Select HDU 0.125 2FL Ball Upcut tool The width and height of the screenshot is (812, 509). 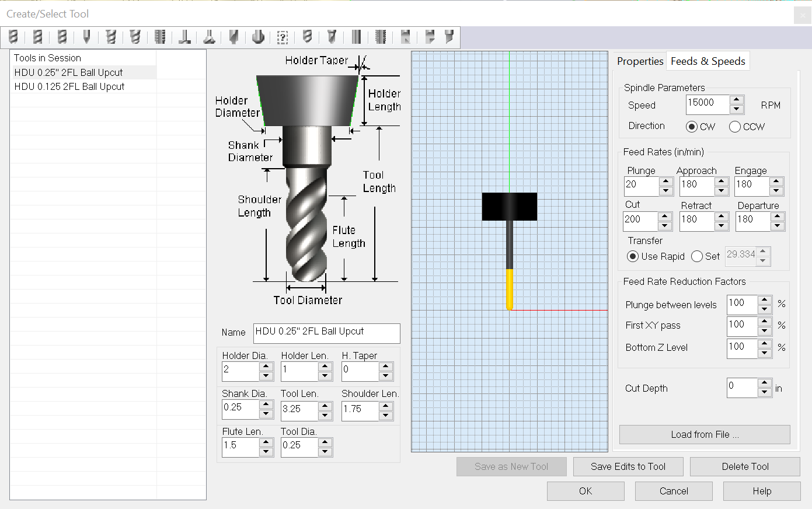click(69, 86)
